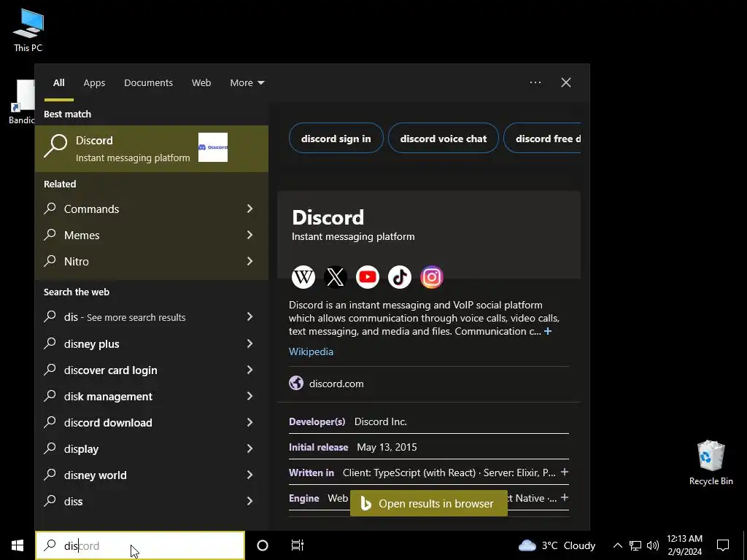Click the network icon in system tray

[635, 545]
